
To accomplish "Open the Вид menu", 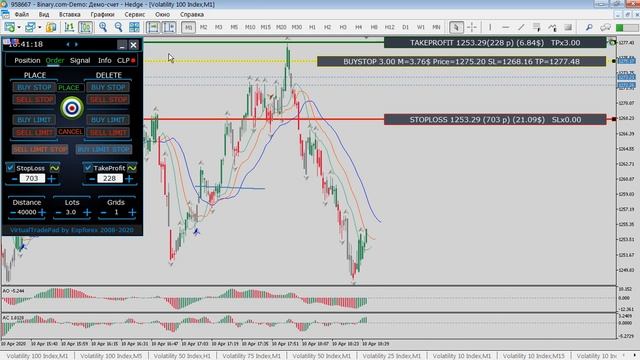I will click(44, 14).
